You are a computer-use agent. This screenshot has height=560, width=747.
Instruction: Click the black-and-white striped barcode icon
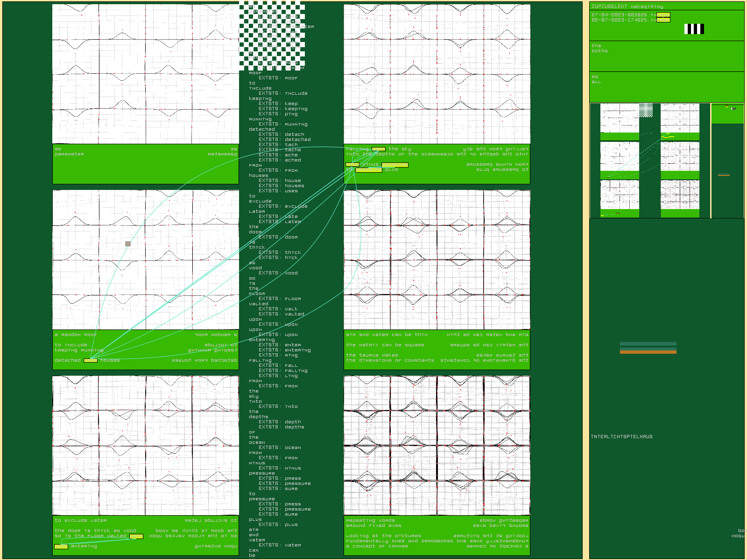coord(694,29)
